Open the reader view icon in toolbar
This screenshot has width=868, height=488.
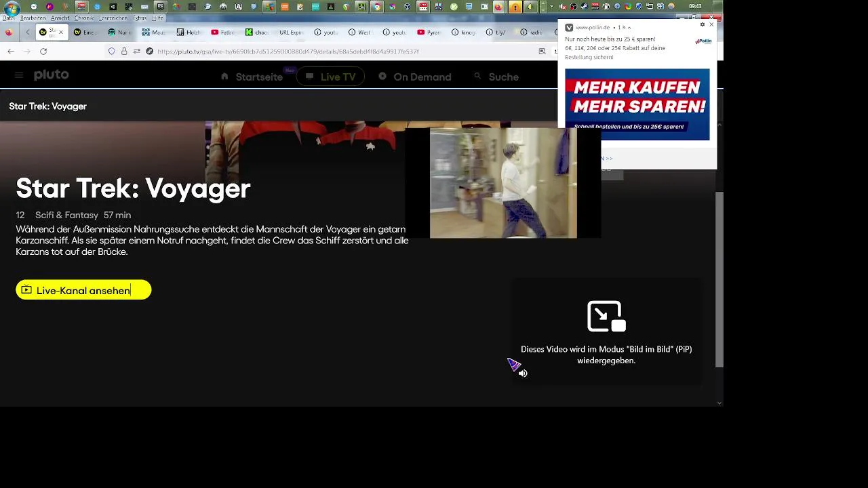(x=542, y=52)
